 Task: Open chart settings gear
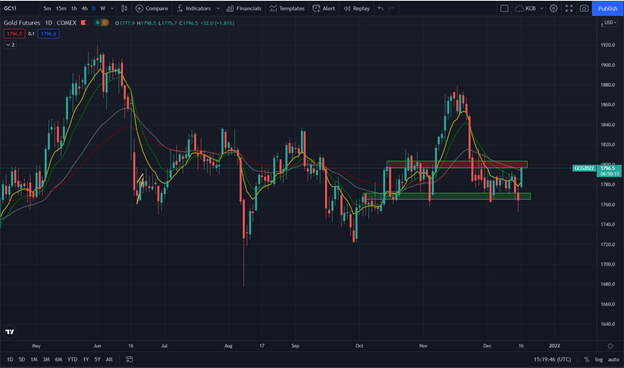click(554, 8)
